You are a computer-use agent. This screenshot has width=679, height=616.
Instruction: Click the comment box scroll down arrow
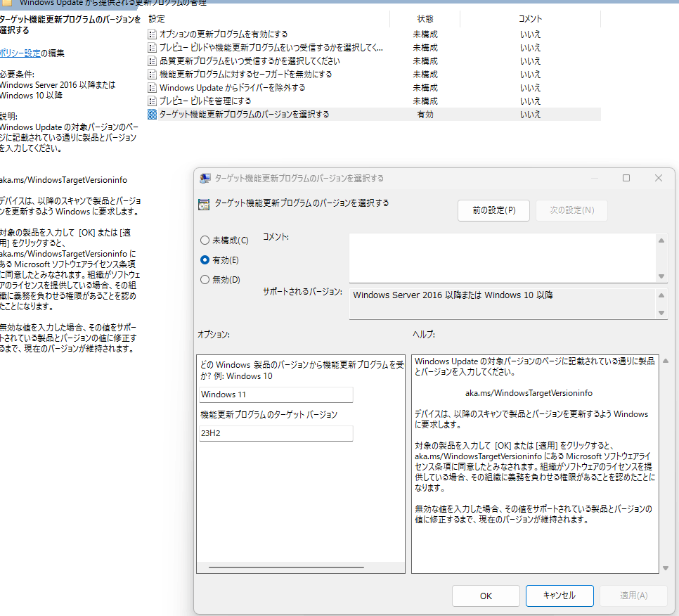(661, 276)
